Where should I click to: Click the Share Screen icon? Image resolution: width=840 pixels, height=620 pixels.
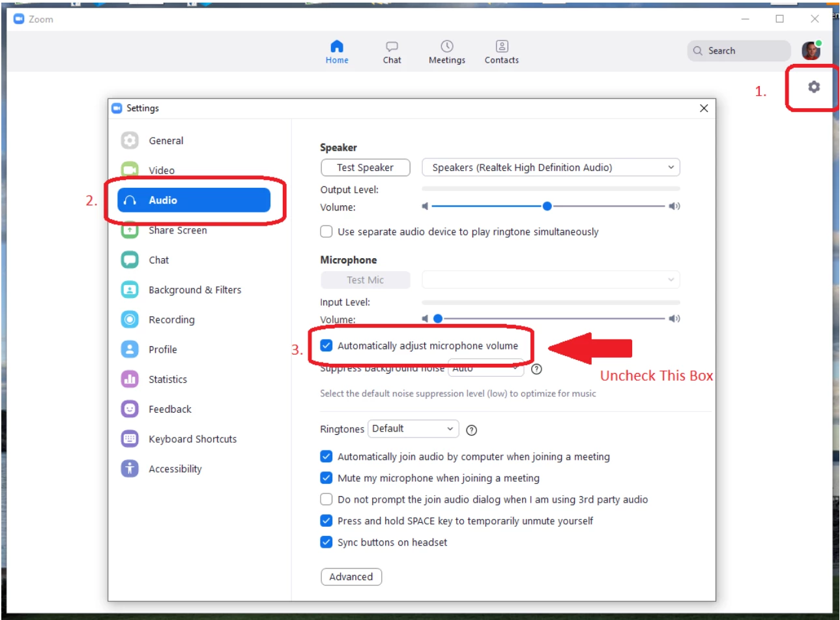coord(130,230)
